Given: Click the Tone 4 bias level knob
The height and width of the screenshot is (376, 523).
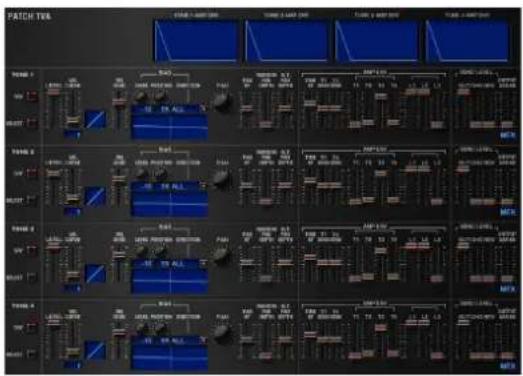Looking at the screenshot, I should point(140,328).
